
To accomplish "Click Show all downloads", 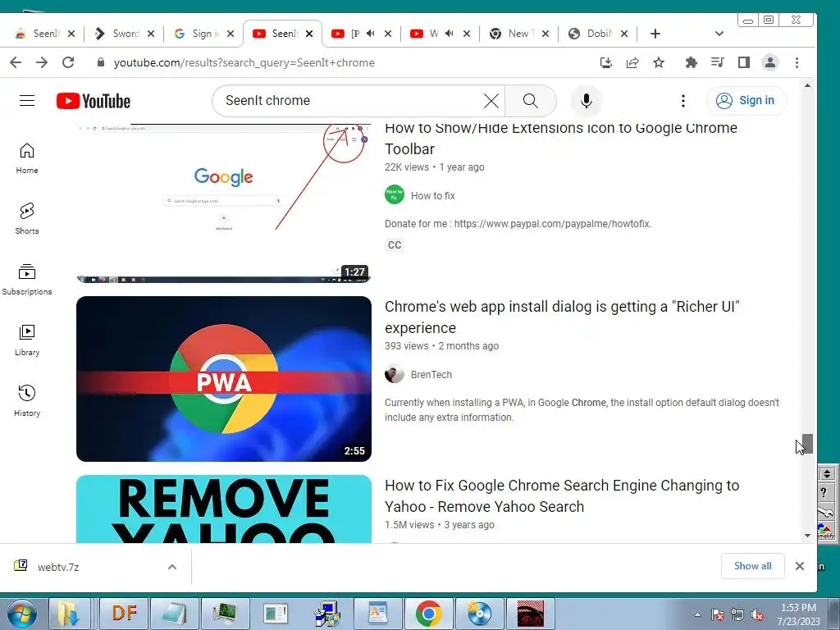I will pos(753,566).
